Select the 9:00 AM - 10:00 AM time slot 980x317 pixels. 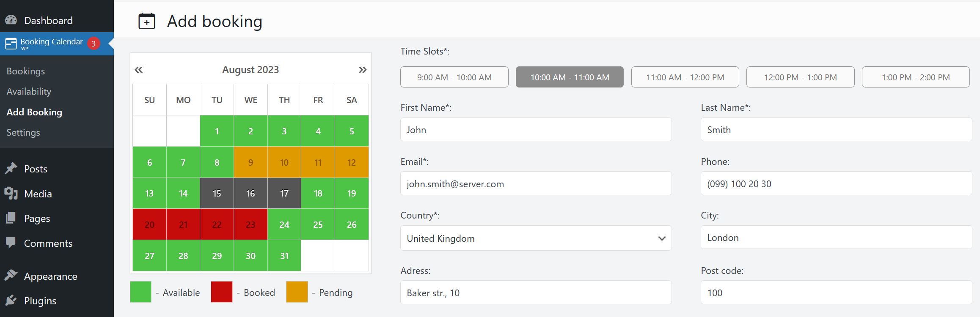tap(454, 77)
